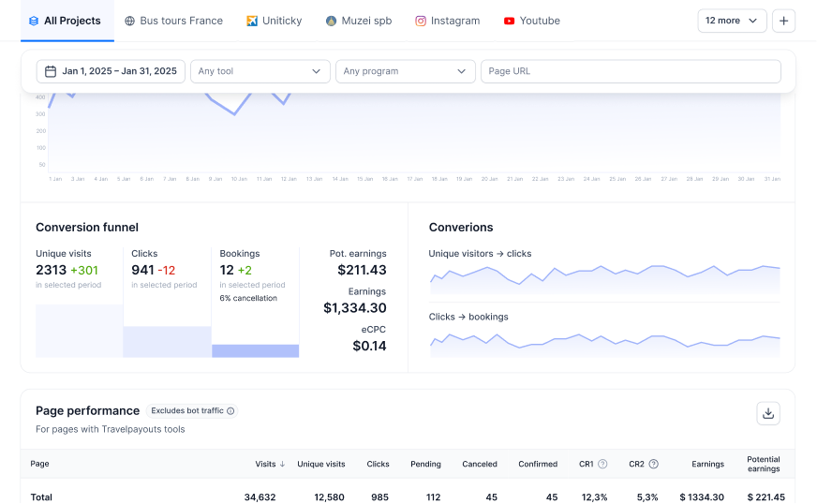817x504 pixels.
Task: Click the calendar icon in date filter
Action: 50,71
